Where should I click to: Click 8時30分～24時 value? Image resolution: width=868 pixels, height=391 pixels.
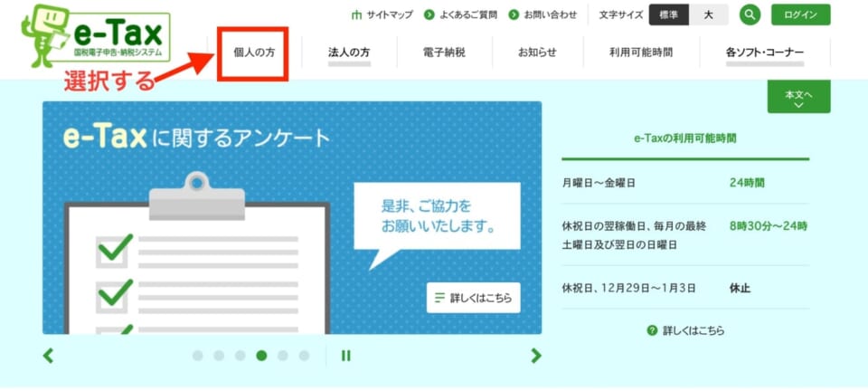tap(769, 226)
